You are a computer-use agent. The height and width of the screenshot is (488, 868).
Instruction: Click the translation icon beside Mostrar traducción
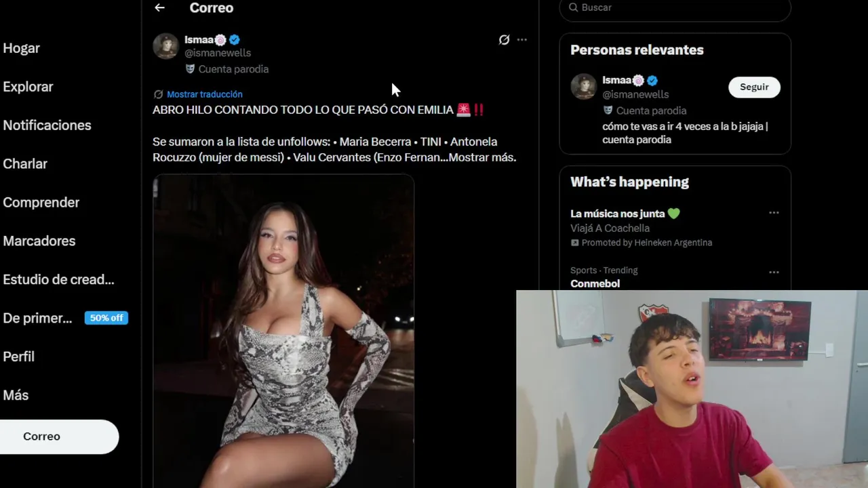(158, 94)
